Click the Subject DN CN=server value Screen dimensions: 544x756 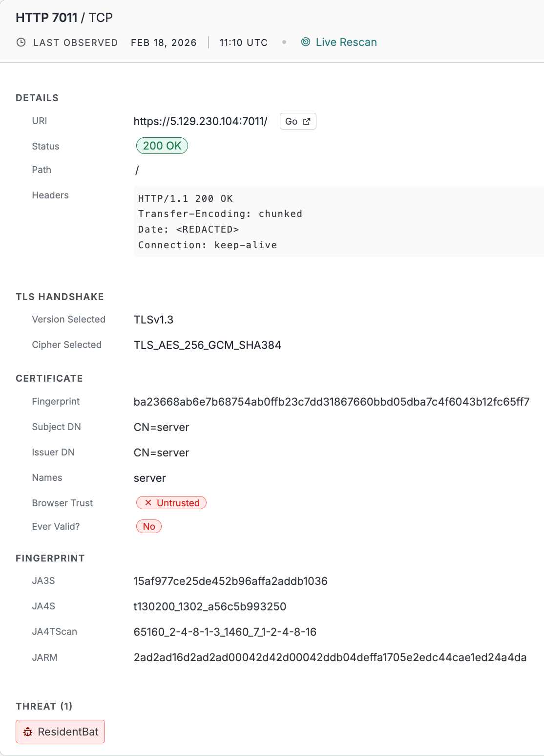(162, 427)
